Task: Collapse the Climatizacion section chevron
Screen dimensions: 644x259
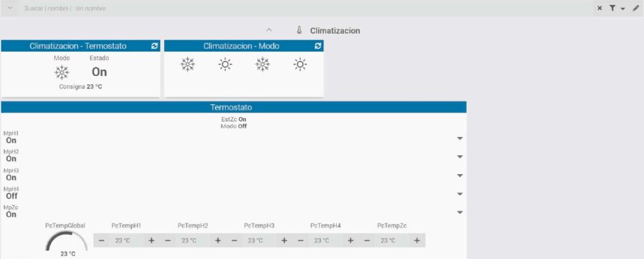Action: point(269,30)
